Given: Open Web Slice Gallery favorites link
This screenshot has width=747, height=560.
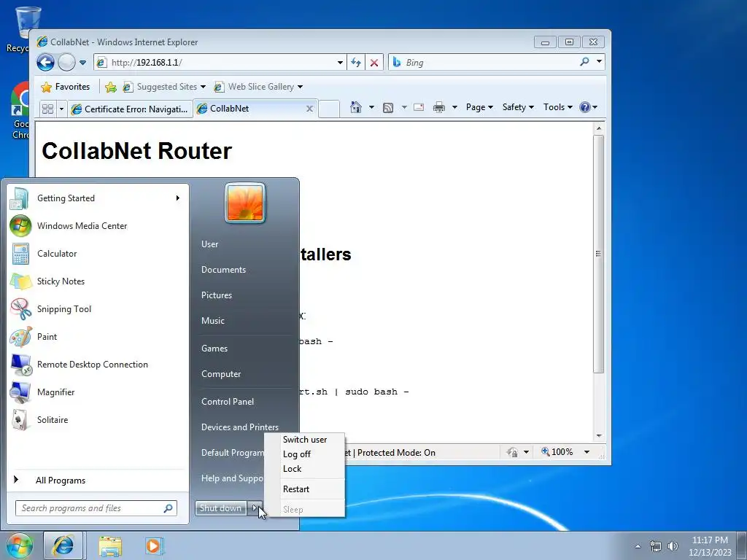Looking at the screenshot, I should tap(258, 87).
